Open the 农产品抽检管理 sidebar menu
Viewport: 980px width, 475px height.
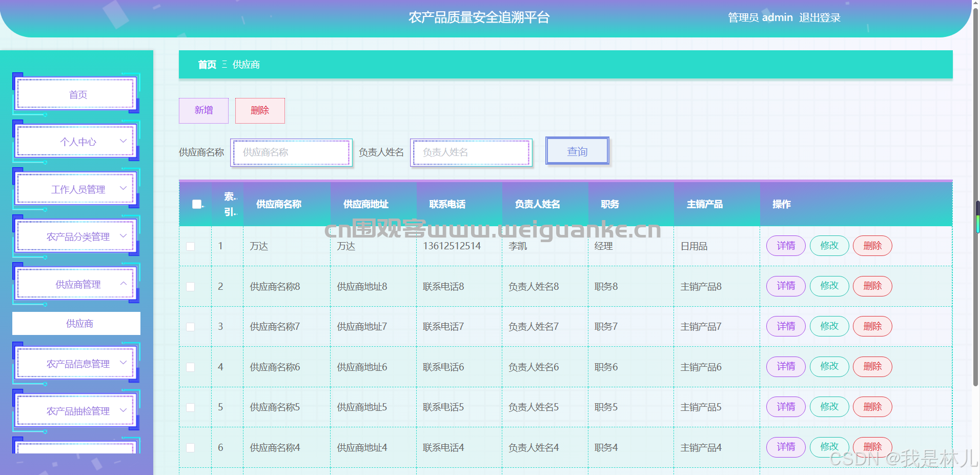pos(76,411)
